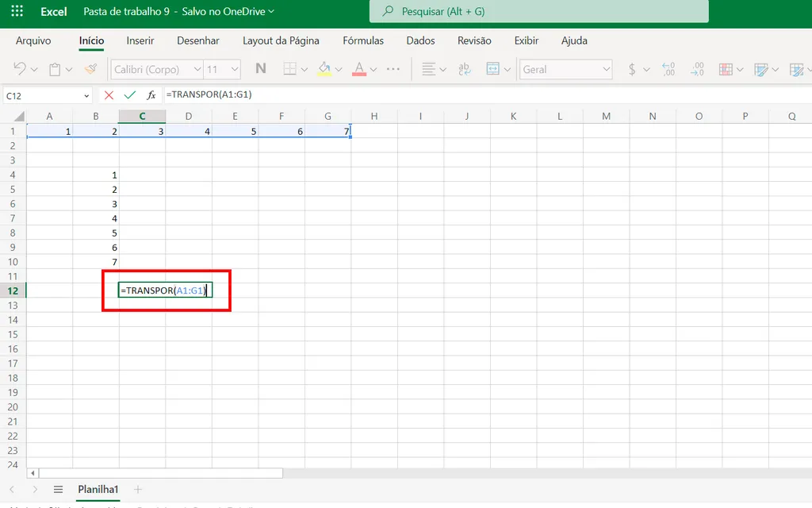The height and width of the screenshot is (508, 812).
Task: Apply currency format with the $ icon
Action: pos(630,69)
